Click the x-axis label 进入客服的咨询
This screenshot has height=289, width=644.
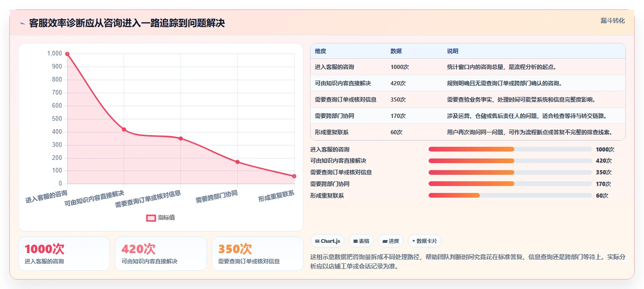tap(47, 197)
